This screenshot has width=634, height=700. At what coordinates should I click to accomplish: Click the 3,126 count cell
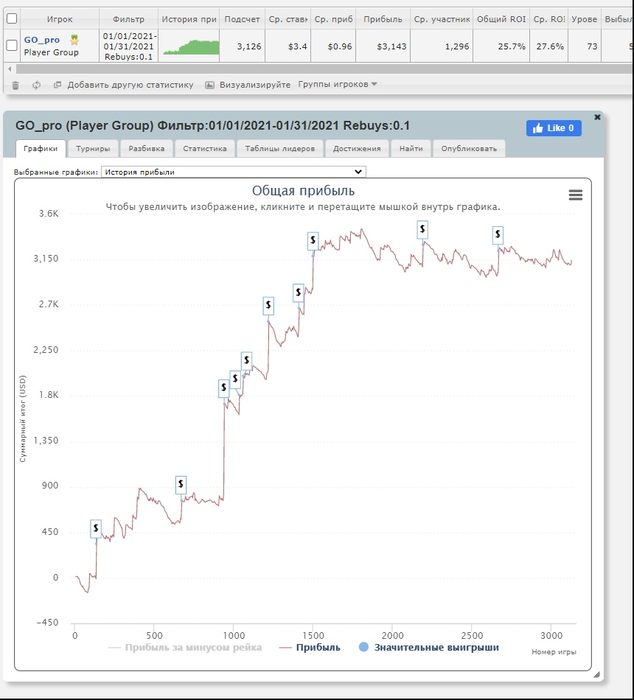click(x=242, y=46)
